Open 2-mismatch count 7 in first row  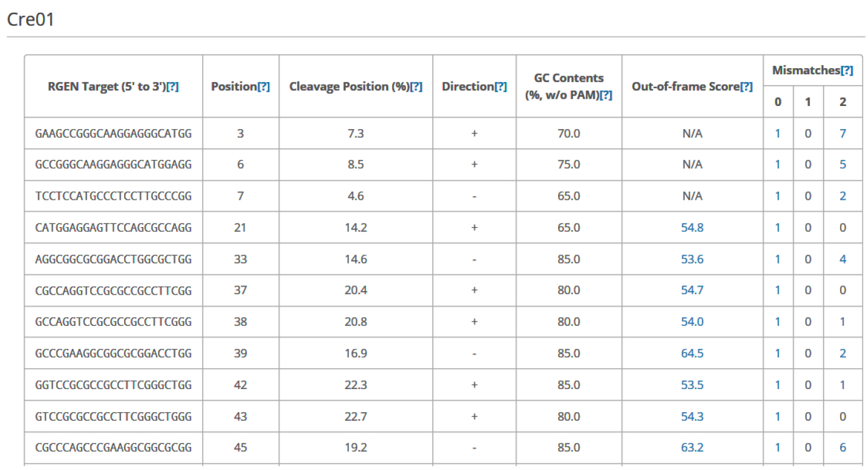tap(843, 133)
